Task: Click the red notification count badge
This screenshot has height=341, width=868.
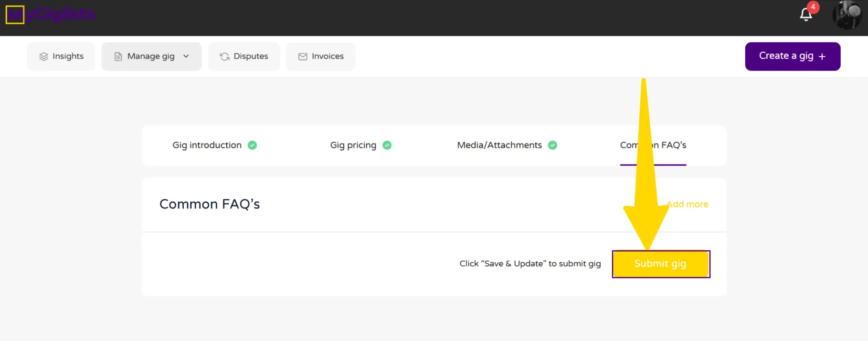Action: (x=813, y=7)
